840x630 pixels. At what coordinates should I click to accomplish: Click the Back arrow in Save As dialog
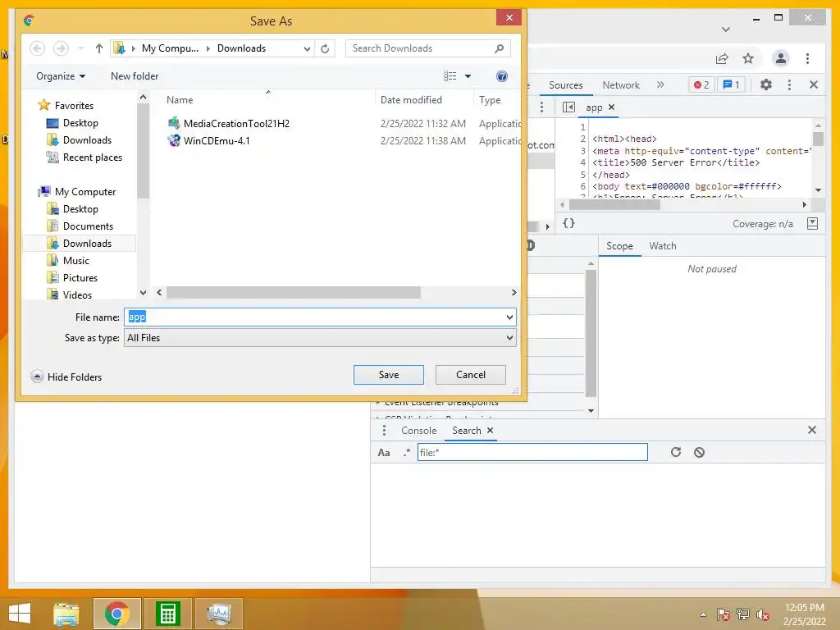pos(37,48)
